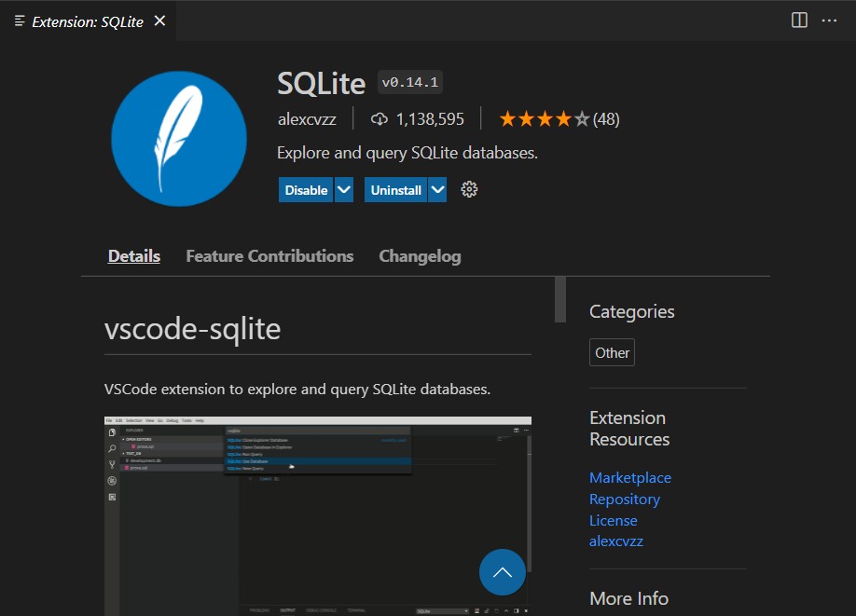Open extension settings with the gear icon

pos(469,189)
